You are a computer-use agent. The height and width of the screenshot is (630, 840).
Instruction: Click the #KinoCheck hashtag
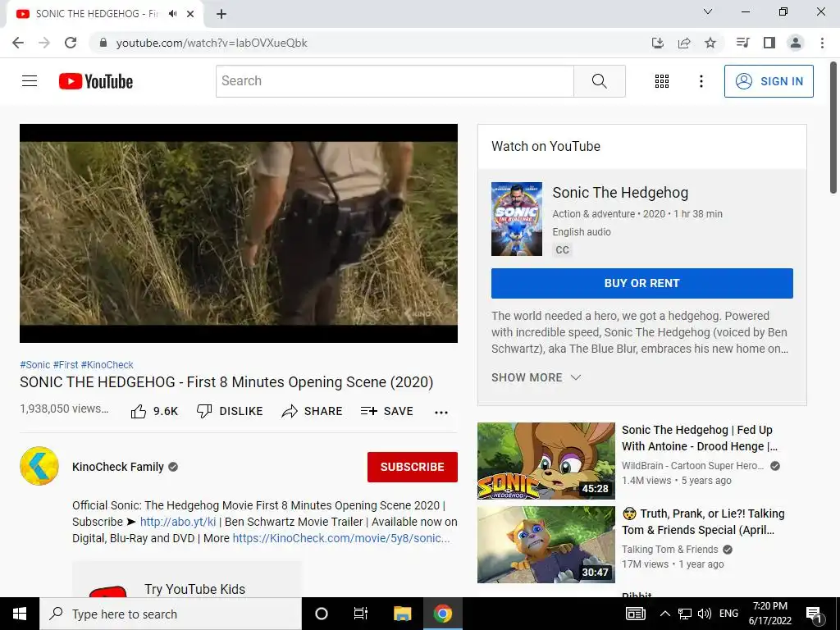click(107, 365)
